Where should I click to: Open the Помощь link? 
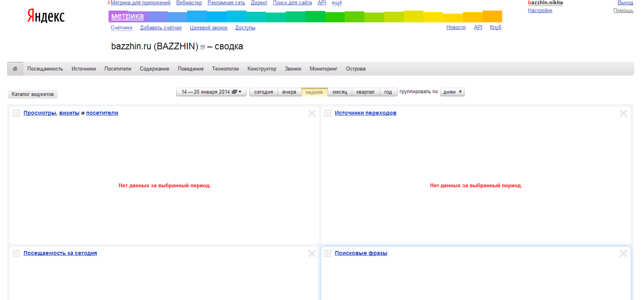coord(623,11)
